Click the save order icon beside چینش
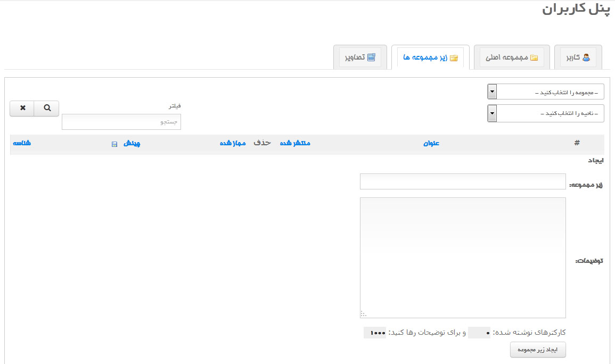Image resolution: width=615 pixels, height=364 pixels. [x=114, y=144]
